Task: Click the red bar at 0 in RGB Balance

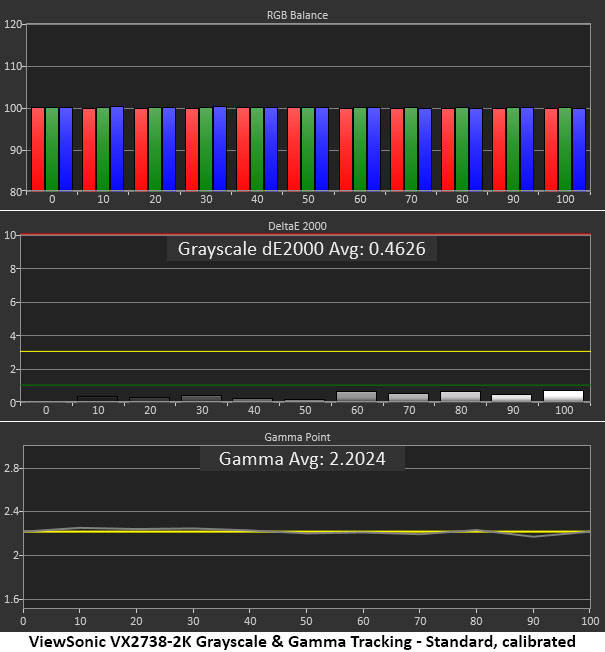Action: click(x=38, y=149)
